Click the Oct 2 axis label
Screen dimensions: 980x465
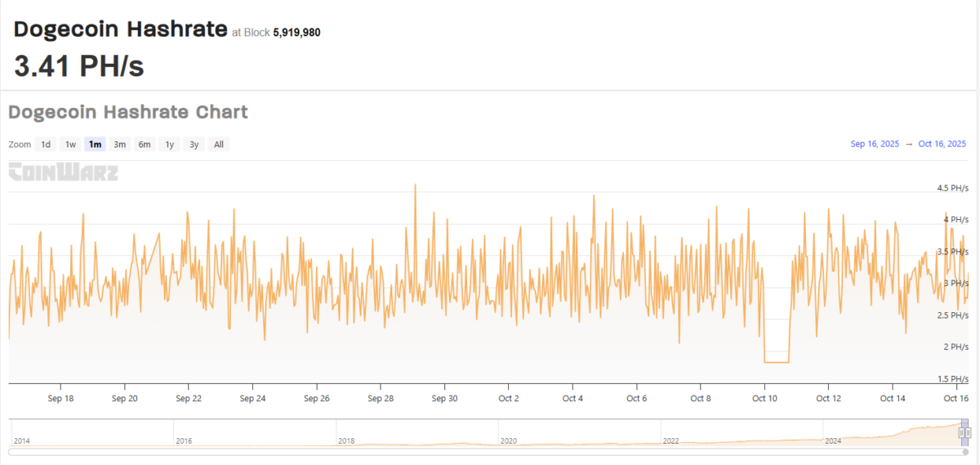pyautogui.click(x=508, y=399)
